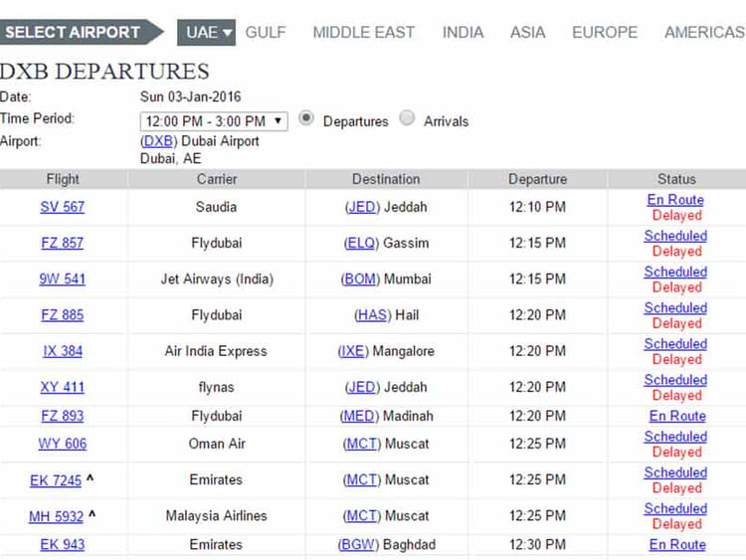The height and width of the screenshot is (560, 746).
Task: Click BOM Mumbai airport code
Action: pos(360,279)
